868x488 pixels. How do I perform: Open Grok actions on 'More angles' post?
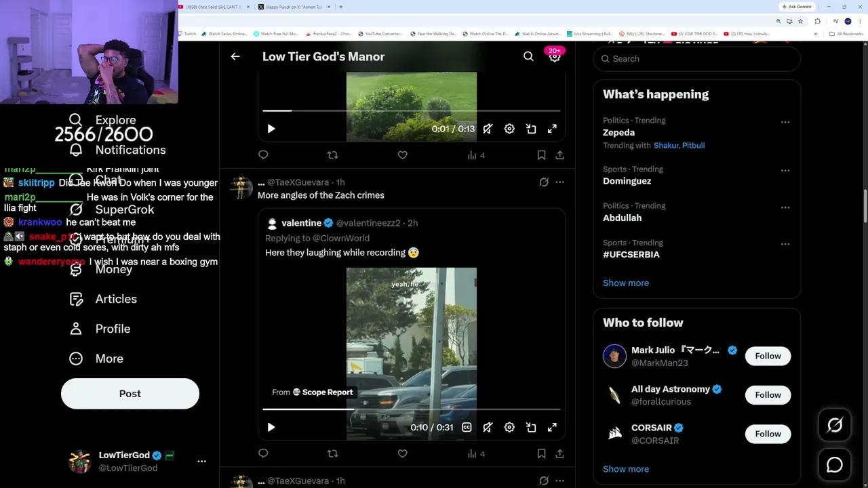point(544,182)
